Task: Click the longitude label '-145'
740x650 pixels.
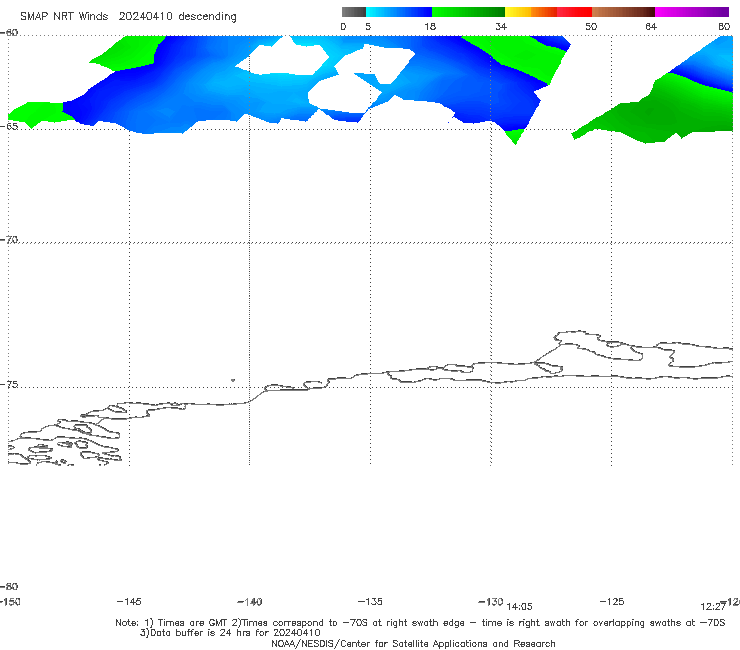Action: pos(129,602)
